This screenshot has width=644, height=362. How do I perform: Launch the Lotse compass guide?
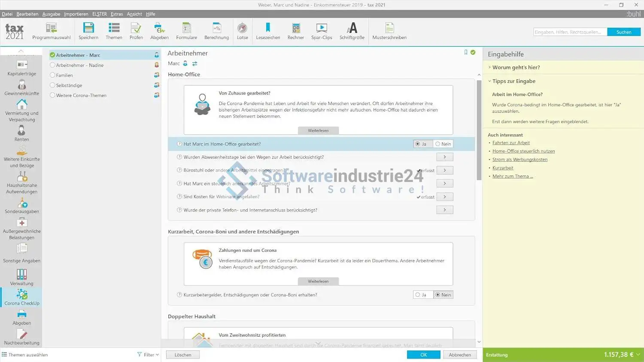(242, 28)
